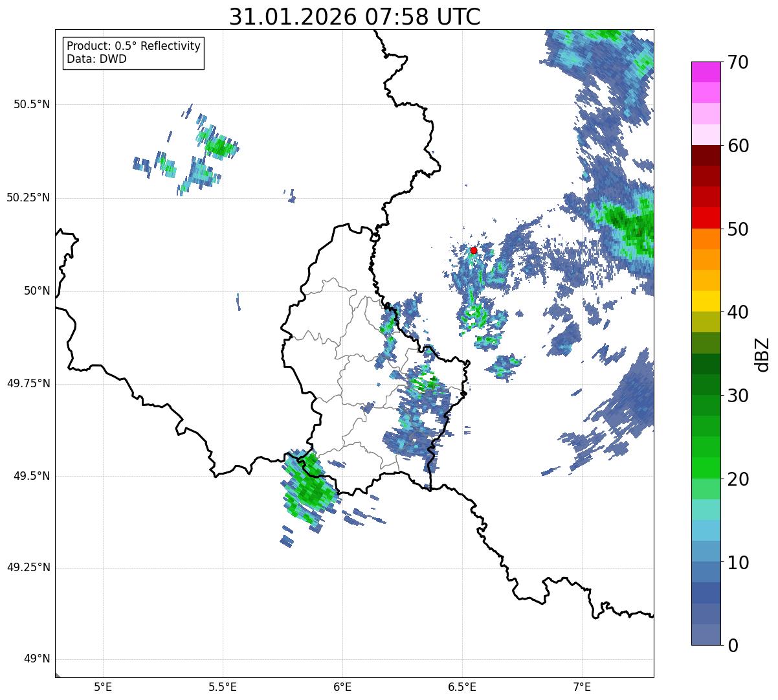This screenshot has height=700, width=778.
Task: Click the colorbar tick label "10"
Action: pyautogui.click(x=737, y=563)
